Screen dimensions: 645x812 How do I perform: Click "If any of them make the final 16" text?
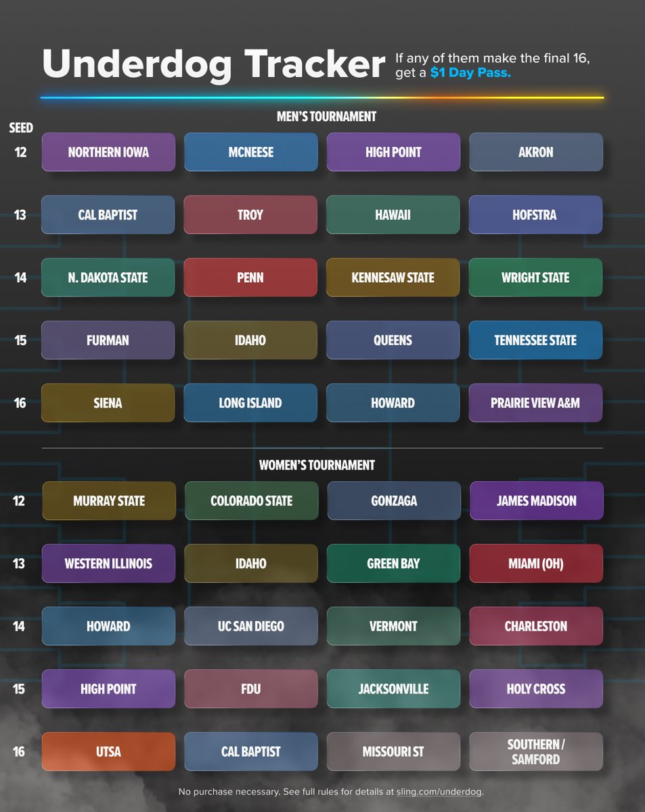click(493, 59)
